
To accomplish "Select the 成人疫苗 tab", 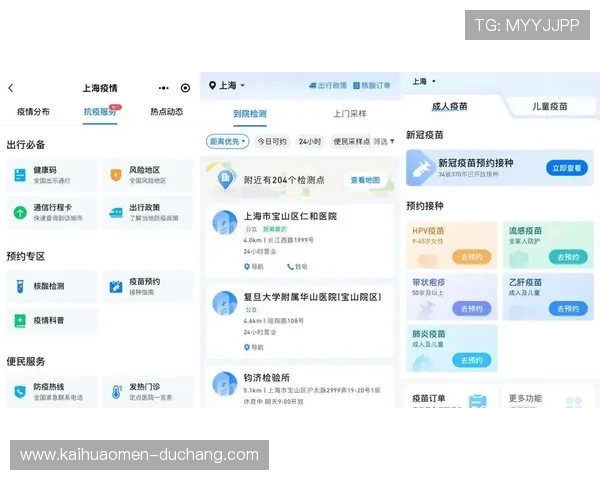I will click(x=450, y=106).
